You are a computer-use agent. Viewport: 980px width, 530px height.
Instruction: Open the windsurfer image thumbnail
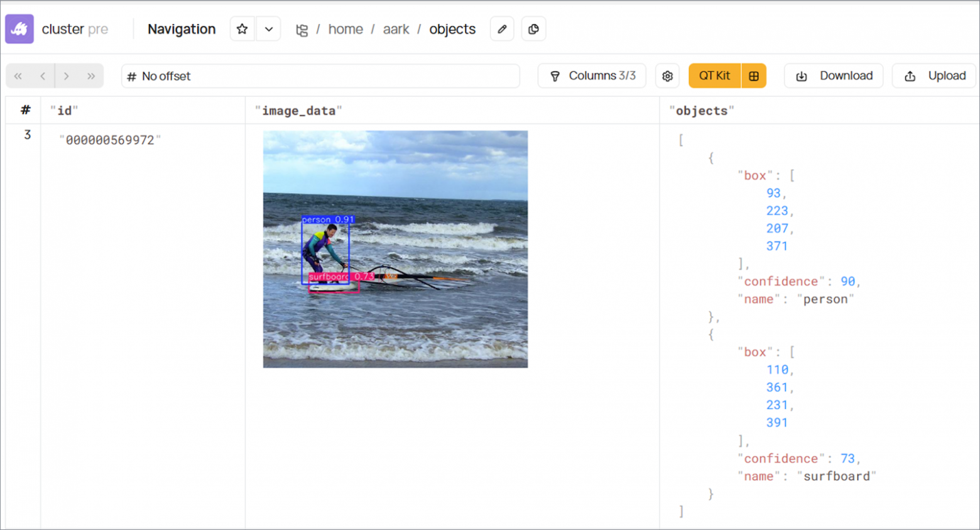tap(395, 249)
